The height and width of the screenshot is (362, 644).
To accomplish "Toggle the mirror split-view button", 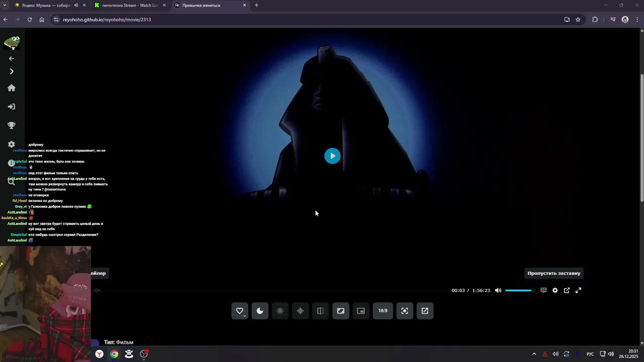I will click(320, 311).
